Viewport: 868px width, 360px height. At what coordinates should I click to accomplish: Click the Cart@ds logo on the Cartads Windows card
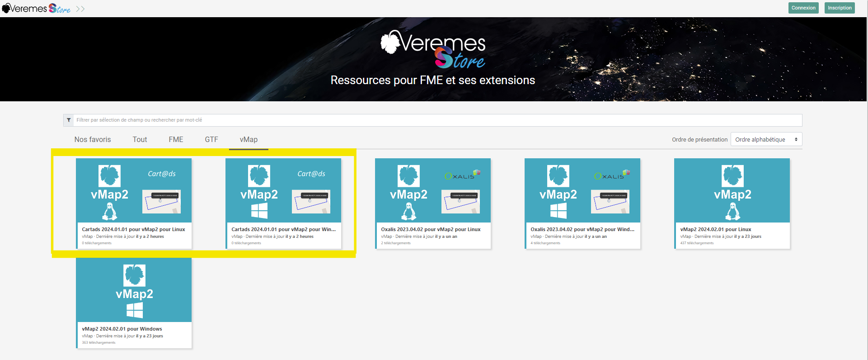pyautogui.click(x=311, y=174)
